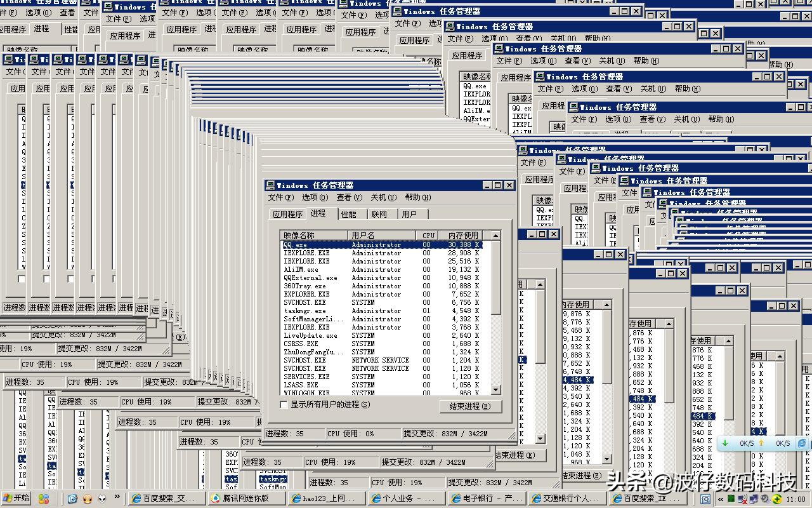Screen dimensions: 812x508
Task: Enable 显示所有用户的进程 checkbox in front window
Action: coord(284,404)
